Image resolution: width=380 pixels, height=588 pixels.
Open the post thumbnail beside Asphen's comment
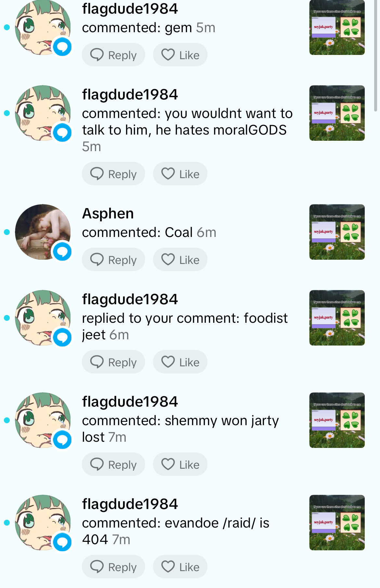pos(337,232)
